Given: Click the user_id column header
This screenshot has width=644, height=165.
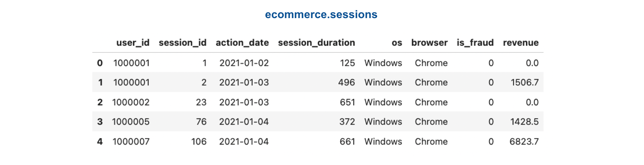Looking at the screenshot, I should point(133,43).
